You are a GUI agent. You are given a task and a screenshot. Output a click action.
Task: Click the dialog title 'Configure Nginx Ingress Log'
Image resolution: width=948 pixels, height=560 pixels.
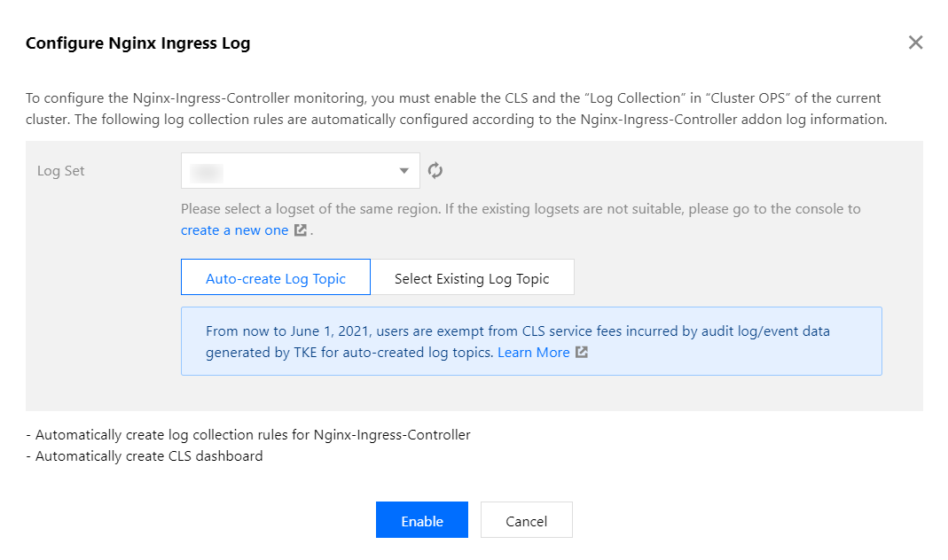tap(137, 43)
